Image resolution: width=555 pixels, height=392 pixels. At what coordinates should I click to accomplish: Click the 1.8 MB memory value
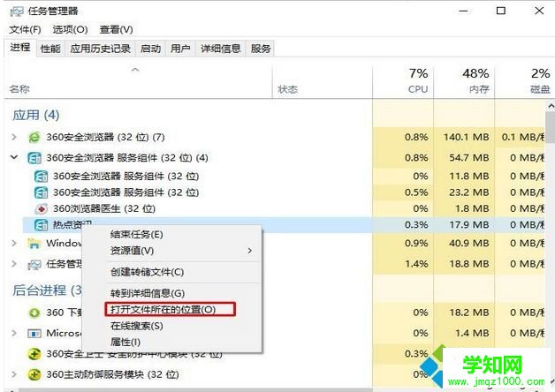point(472,208)
